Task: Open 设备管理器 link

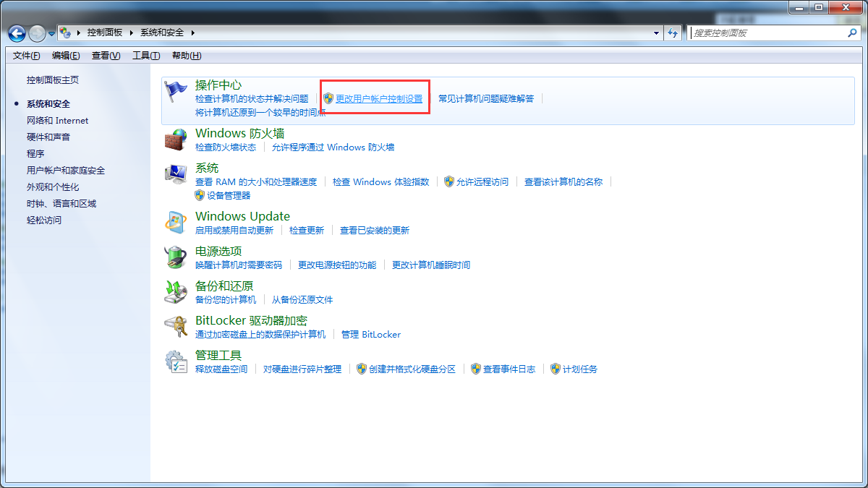Action: [x=229, y=196]
